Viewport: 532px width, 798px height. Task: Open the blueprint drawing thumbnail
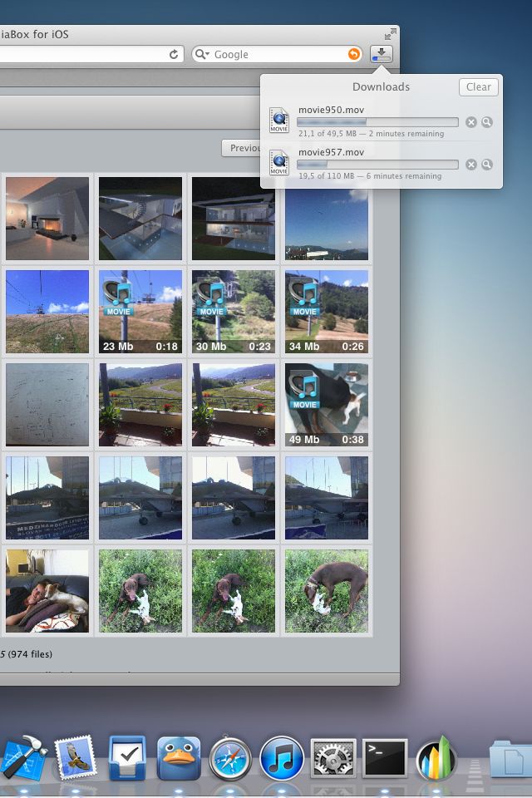(x=47, y=405)
